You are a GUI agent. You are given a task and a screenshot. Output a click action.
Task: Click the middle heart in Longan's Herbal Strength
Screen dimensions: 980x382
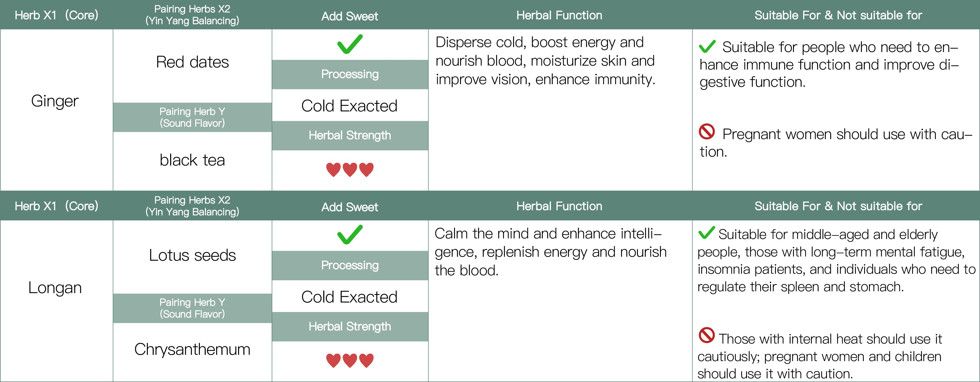(350, 360)
